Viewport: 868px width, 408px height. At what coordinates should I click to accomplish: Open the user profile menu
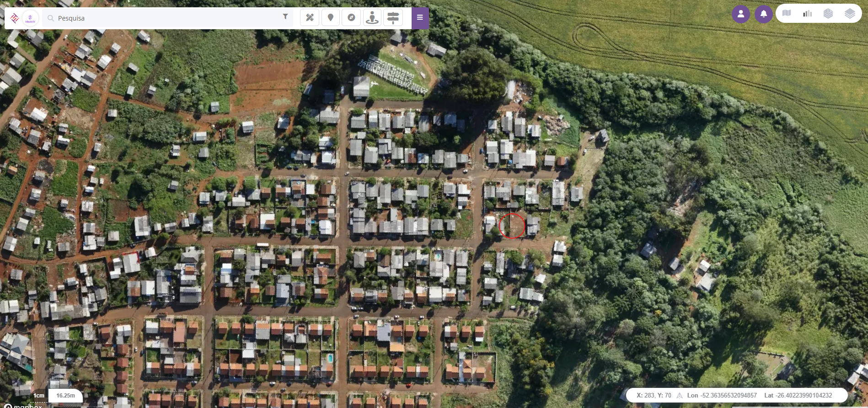click(741, 14)
